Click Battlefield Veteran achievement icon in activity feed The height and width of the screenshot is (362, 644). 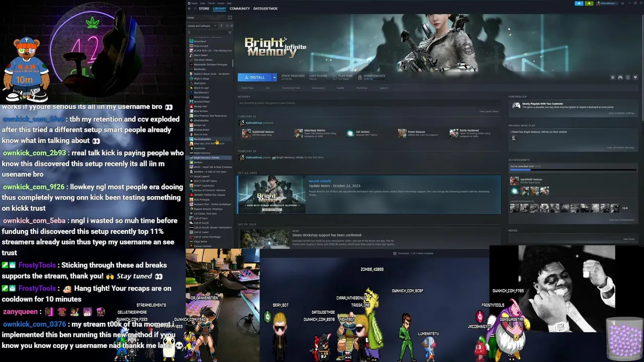pyautogui.click(x=246, y=133)
